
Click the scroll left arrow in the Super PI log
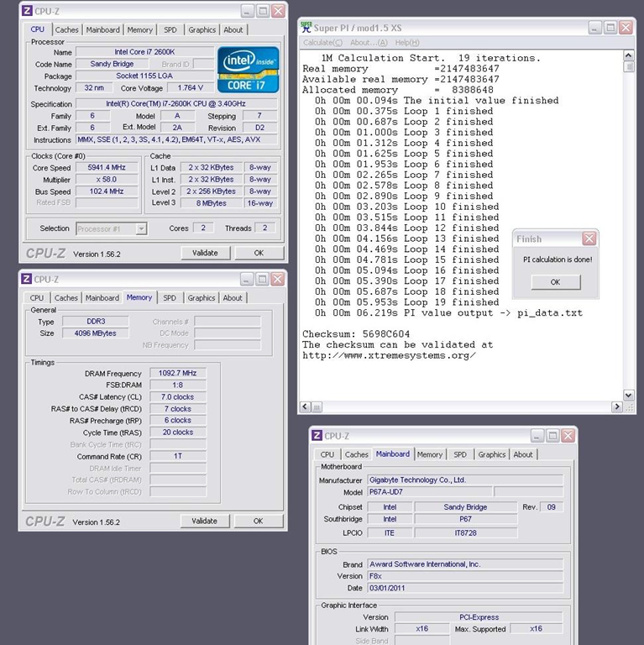[x=305, y=406]
